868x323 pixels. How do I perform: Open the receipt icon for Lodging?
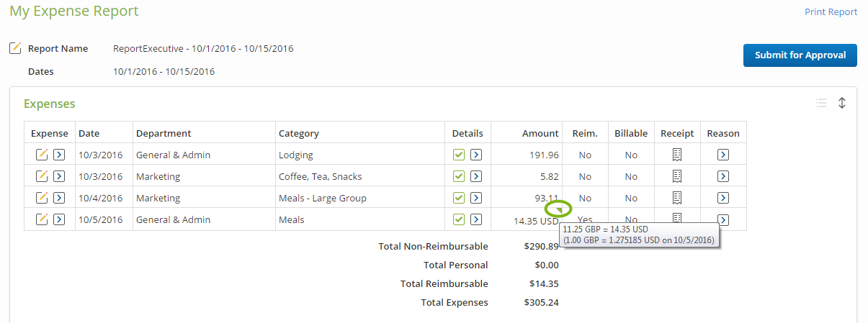pos(676,155)
